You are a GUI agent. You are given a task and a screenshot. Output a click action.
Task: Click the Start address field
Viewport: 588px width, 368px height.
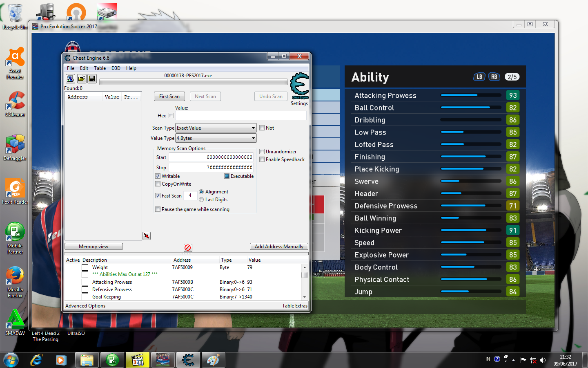[x=211, y=157]
